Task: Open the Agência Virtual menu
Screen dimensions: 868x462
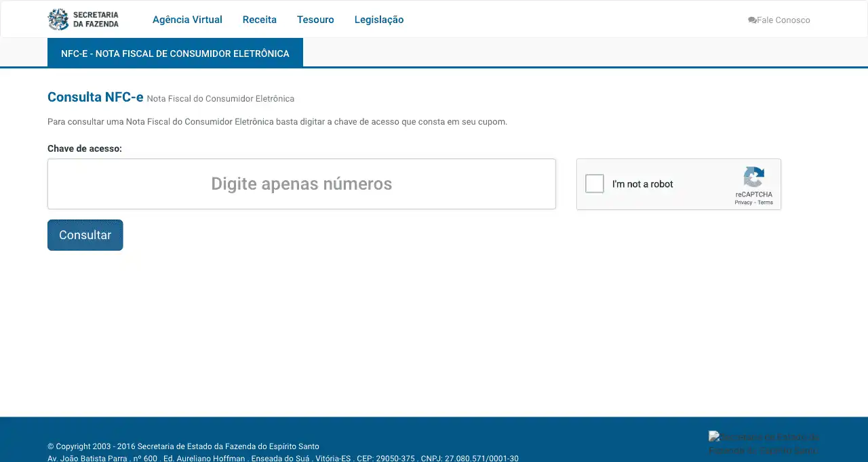Action: tap(187, 20)
